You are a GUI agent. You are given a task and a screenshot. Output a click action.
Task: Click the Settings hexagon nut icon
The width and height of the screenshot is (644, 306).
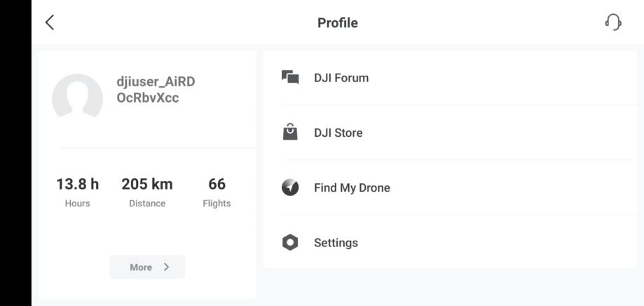click(x=290, y=242)
